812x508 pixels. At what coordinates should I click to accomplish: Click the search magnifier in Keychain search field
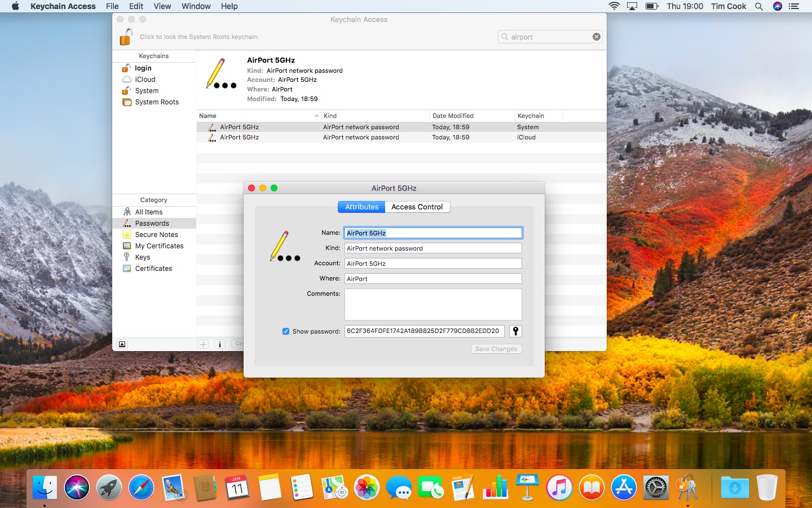pyautogui.click(x=505, y=37)
